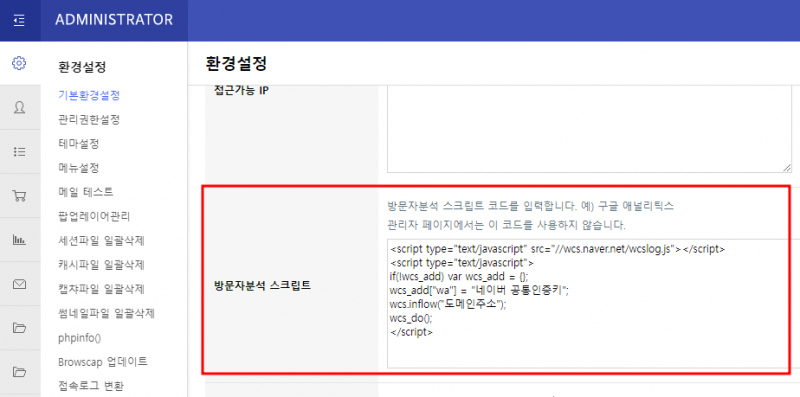Click the 환경설정 page title
Screen dimensions: 800x397
[x=236, y=64]
